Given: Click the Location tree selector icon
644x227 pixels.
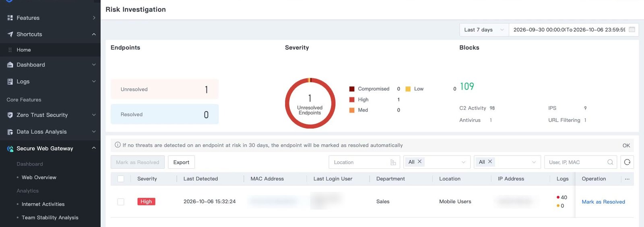Looking at the screenshot, I should (x=393, y=162).
